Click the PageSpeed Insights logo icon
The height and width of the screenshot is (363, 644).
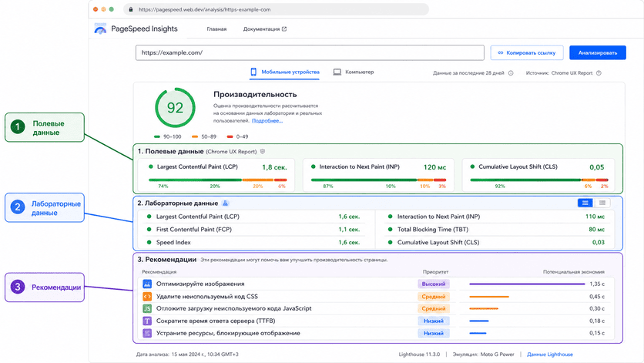point(100,29)
